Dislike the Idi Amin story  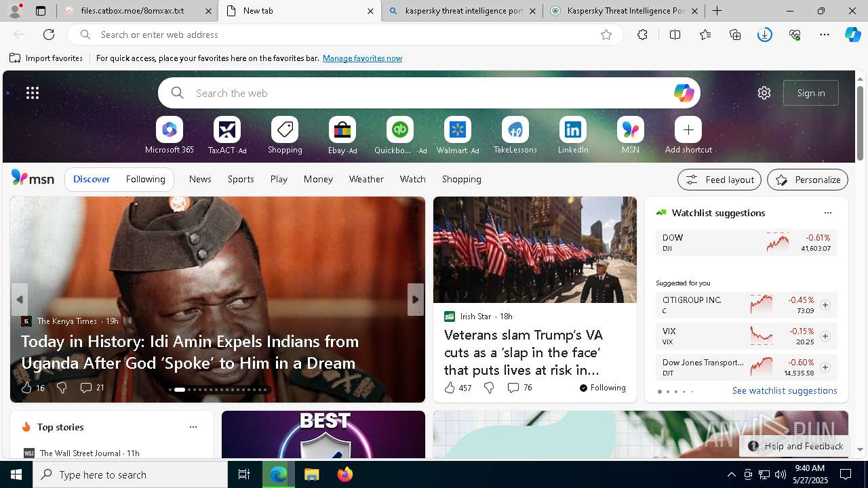pos(62,388)
